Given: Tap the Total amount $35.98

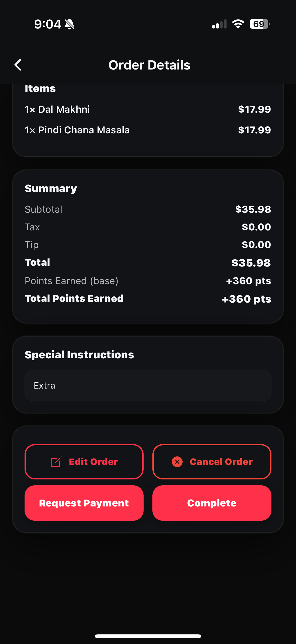Looking at the screenshot, I should coord(251,263).
